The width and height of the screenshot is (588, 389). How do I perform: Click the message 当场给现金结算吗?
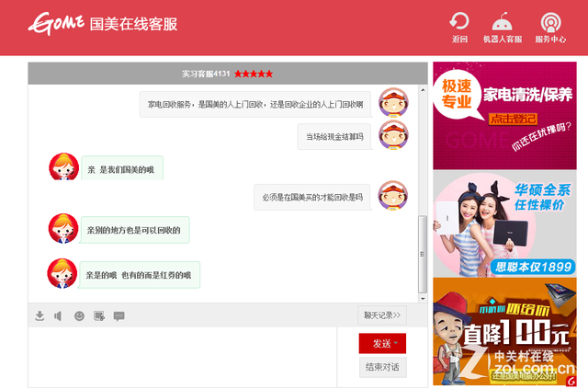coord(334,137)
